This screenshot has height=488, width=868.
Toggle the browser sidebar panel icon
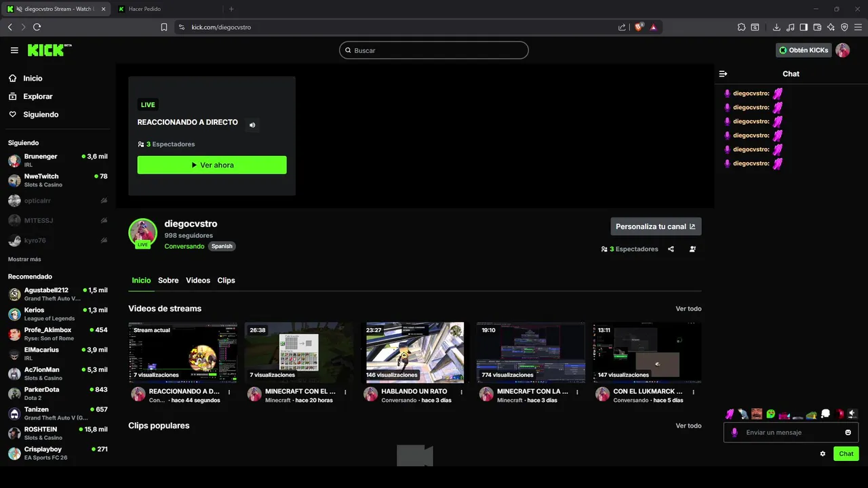pyautogui.click(x=804, y=27)
